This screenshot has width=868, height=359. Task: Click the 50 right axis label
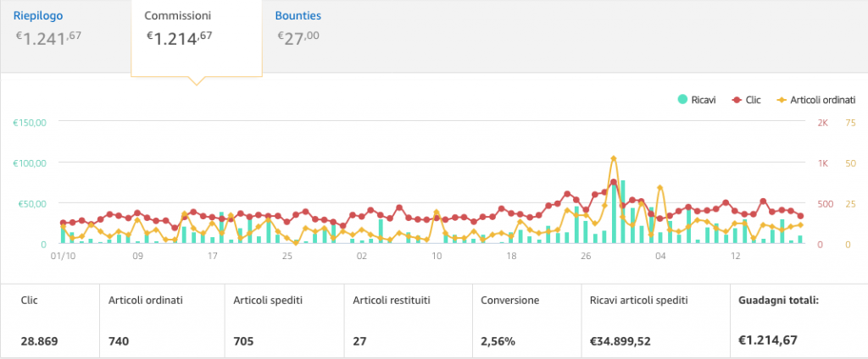click(x=851, y=163)
